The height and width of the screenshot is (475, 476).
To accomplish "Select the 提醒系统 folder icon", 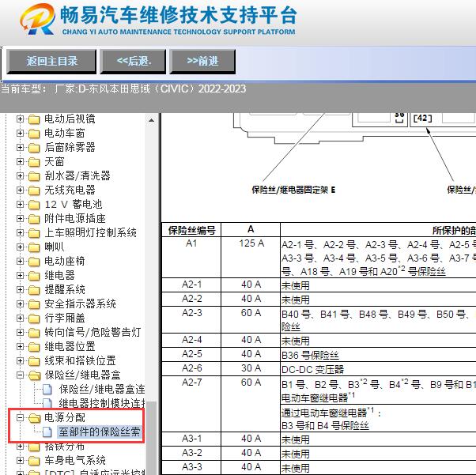I will [x=34, y=290].
